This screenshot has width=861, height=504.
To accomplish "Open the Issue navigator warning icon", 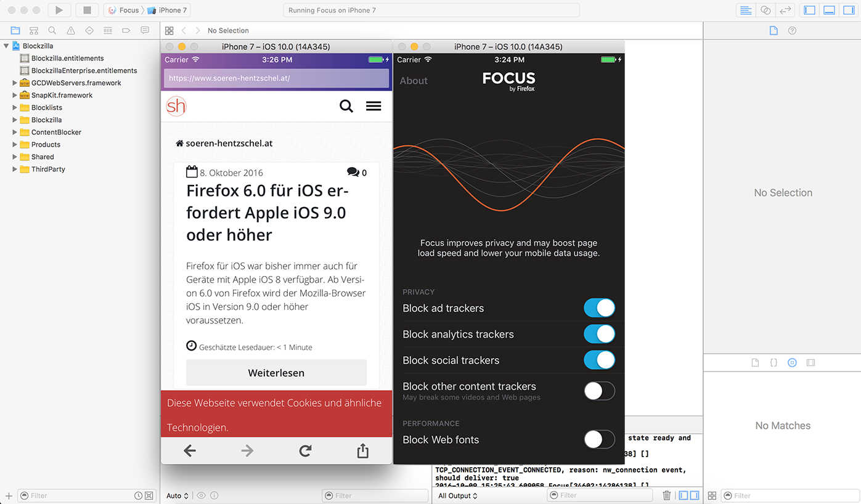I will [x=71, y=30].
